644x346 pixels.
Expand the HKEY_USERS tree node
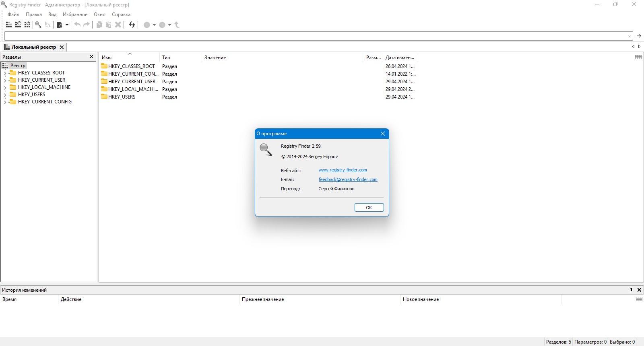pos(5,95)
